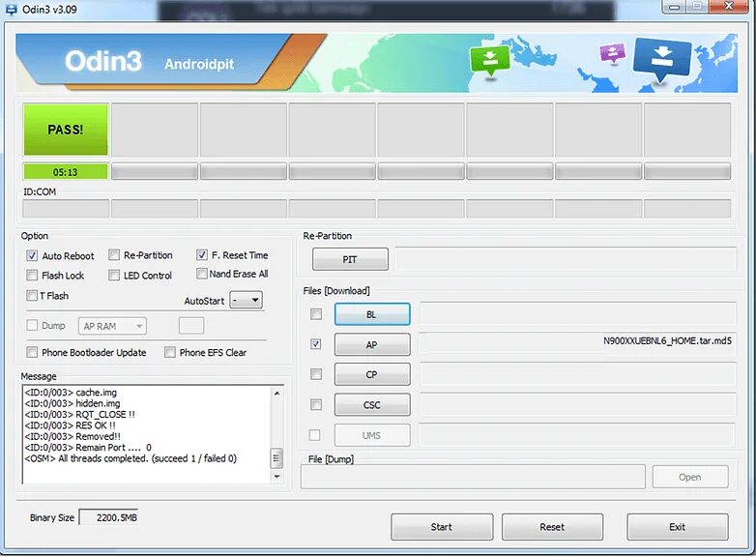Click the blue download icon in banner

click(662, 59)
